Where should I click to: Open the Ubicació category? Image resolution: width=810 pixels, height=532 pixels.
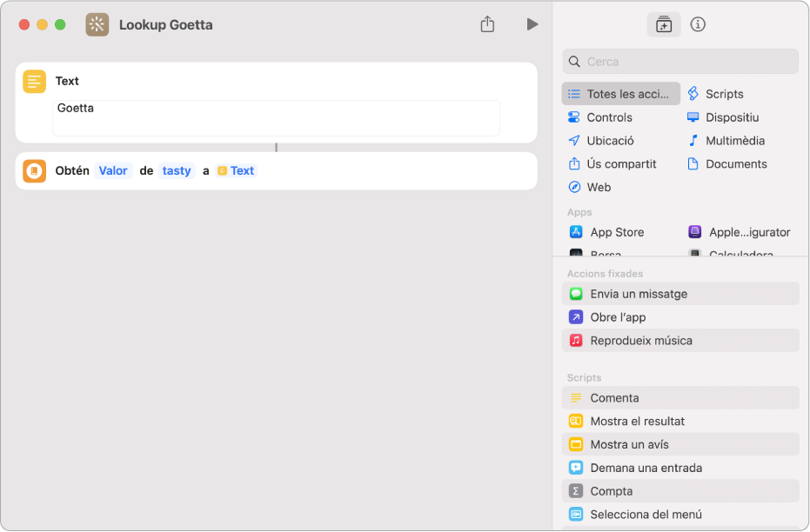pyautogui.click(x=601, y=140)
